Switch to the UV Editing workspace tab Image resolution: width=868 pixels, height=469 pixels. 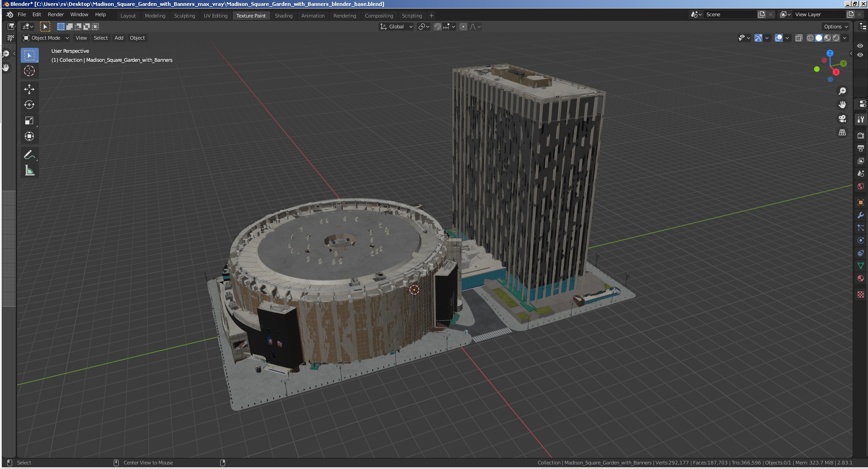pyautogui.click(x=216, y=15)
